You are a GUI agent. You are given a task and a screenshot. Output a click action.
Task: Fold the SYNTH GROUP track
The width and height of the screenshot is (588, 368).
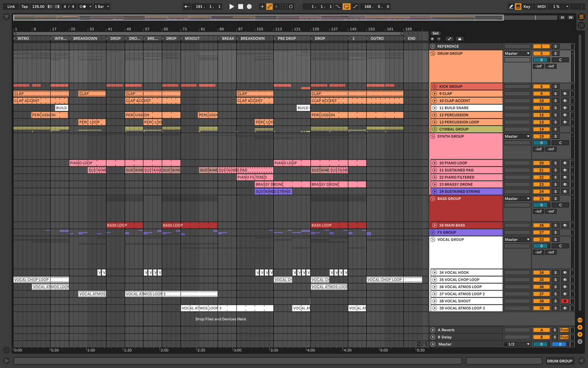[x=433, y=136]
